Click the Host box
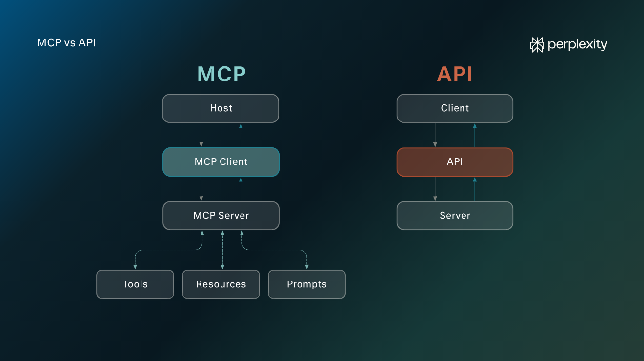Viewport: 644px width, 361px height. [x=221, y=108]
